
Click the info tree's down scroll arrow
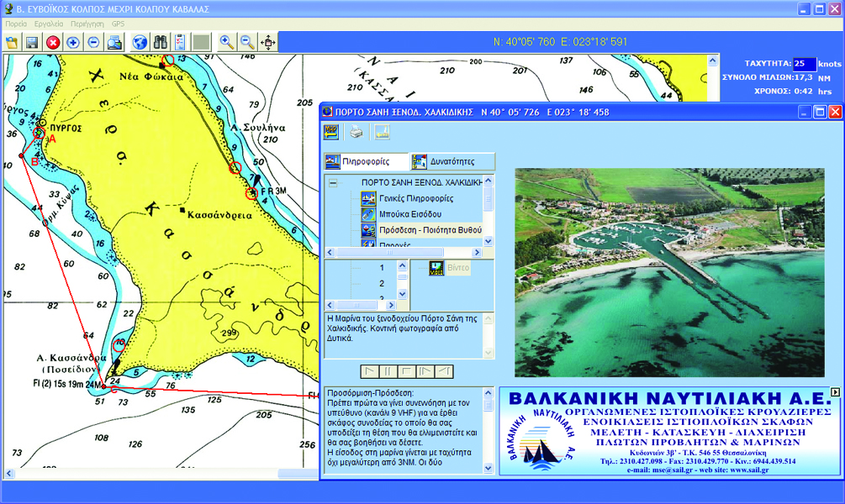coord(489,242)
